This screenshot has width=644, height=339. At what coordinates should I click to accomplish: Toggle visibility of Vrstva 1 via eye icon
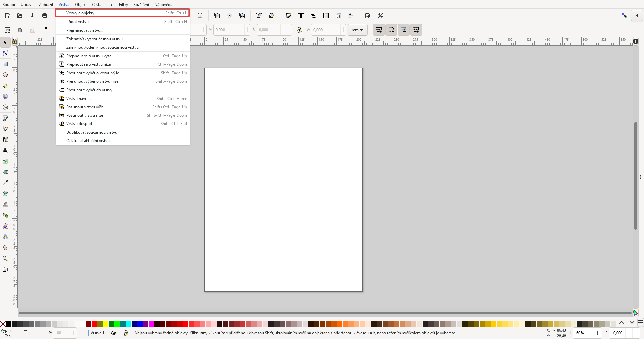(x=113, y=333)
